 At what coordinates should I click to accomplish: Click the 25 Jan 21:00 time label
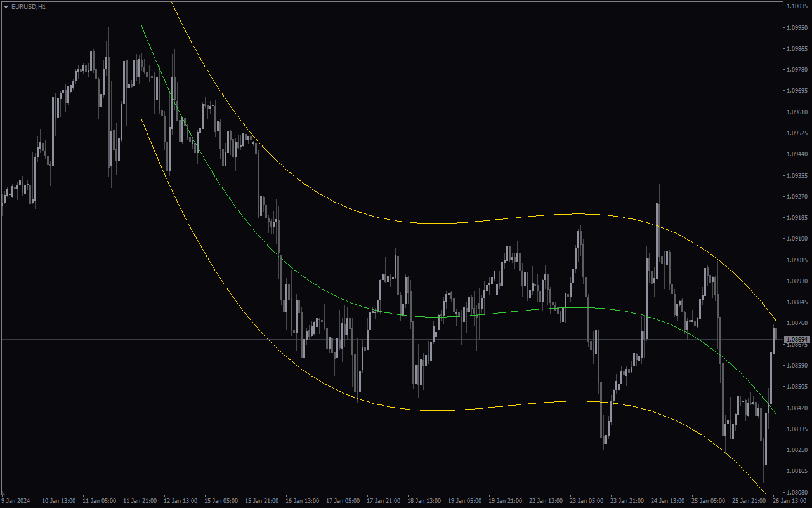749,501
